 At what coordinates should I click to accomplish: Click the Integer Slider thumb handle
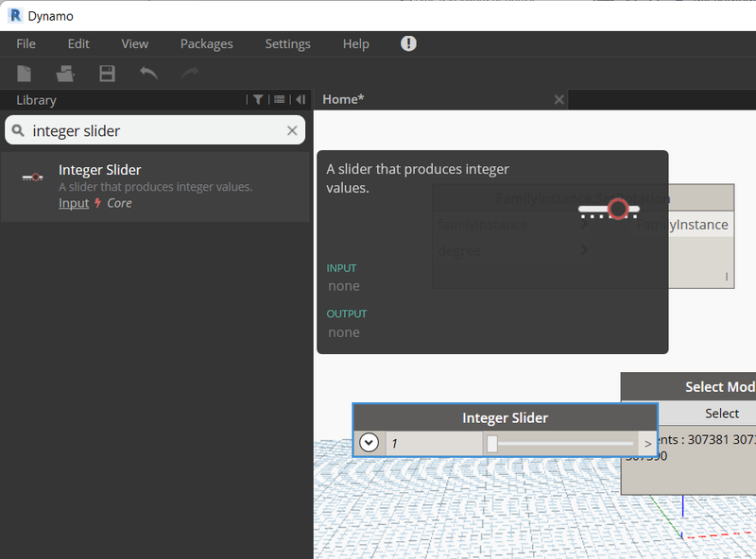click(491, 444)
